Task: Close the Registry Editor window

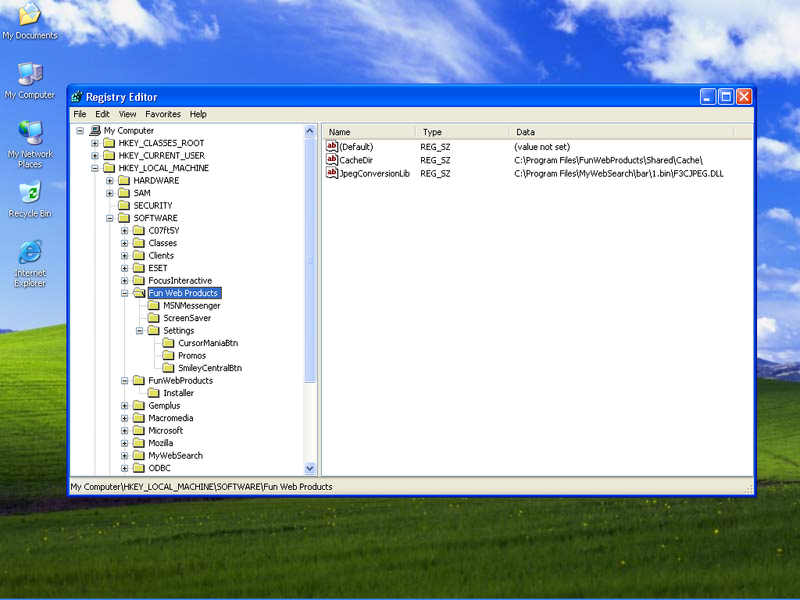Action: click(x=744, y=96)
